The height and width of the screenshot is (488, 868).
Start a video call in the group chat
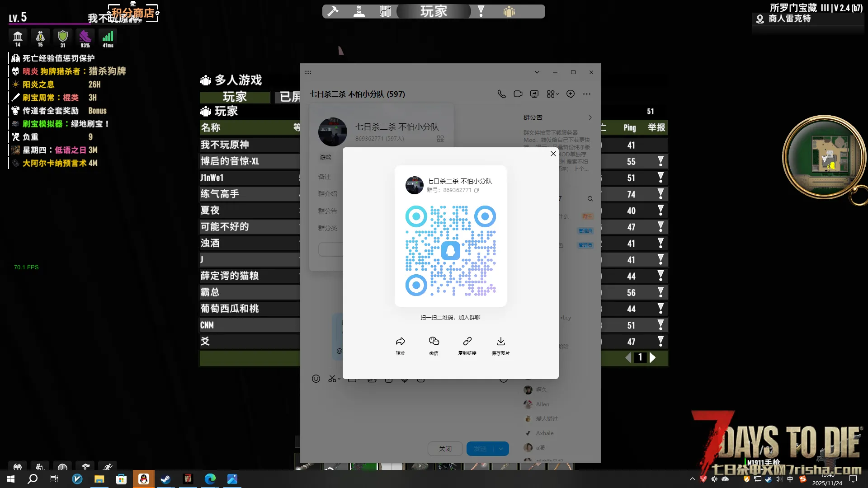point(518,94)
